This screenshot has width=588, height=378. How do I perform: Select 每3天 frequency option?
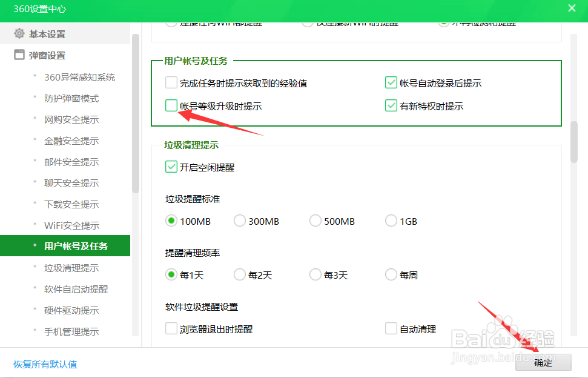tap(315, 275)
